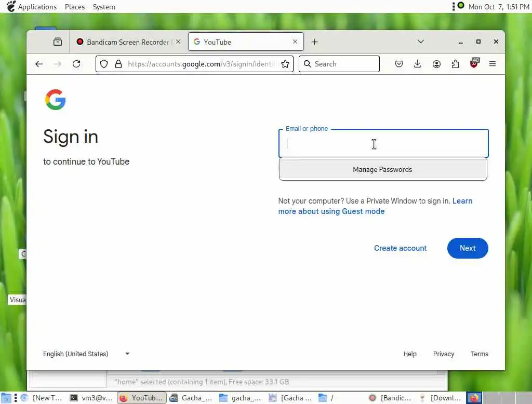Switch to [Downl... taskbar item
The image size is (532, 404).
click(x=441, y=398)
